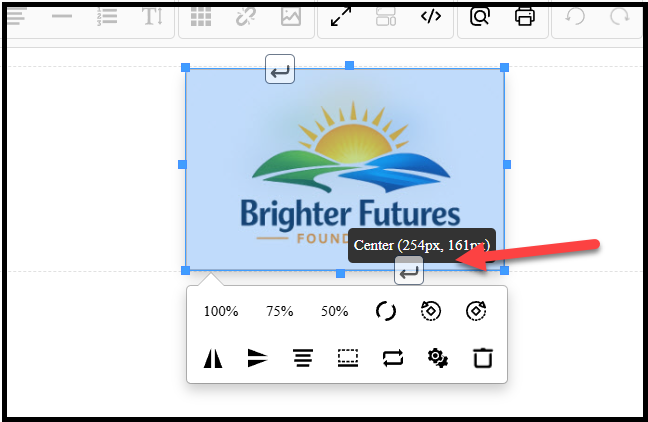This screenshot has height=422, width=648.
Task: Switch to code view
Action: tap(431, 16)
